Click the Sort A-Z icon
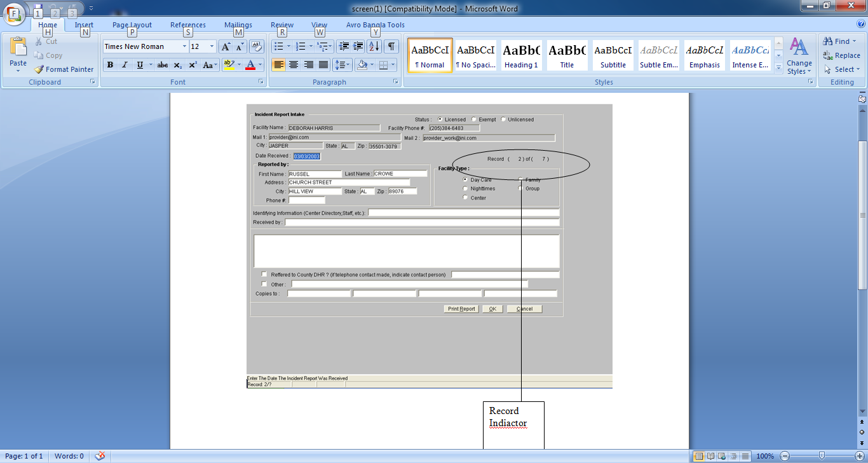The width and height of the screenshot is (868, 463). [374, 46]
